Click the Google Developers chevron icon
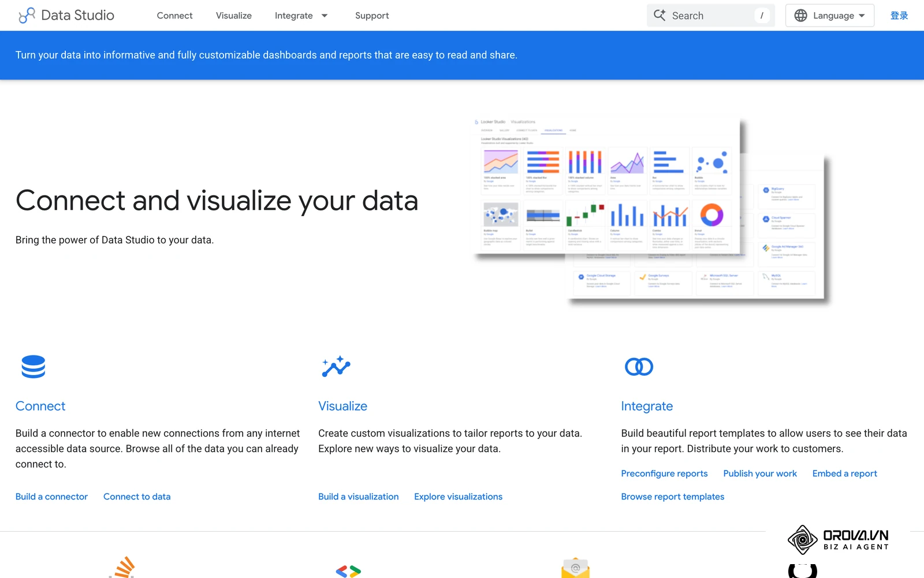The height and width of the screenshot is (578, 924). click(348, 571)
